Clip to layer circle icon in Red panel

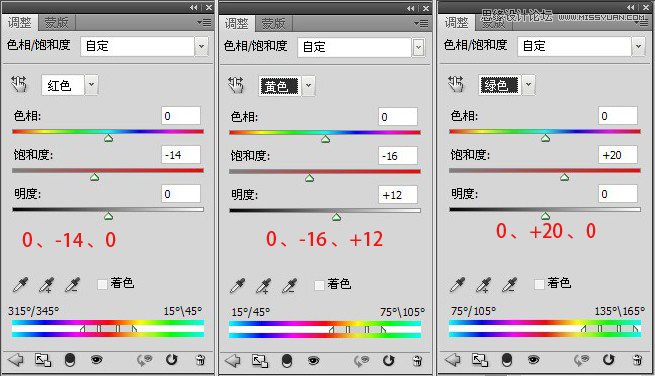pos(70,360)
